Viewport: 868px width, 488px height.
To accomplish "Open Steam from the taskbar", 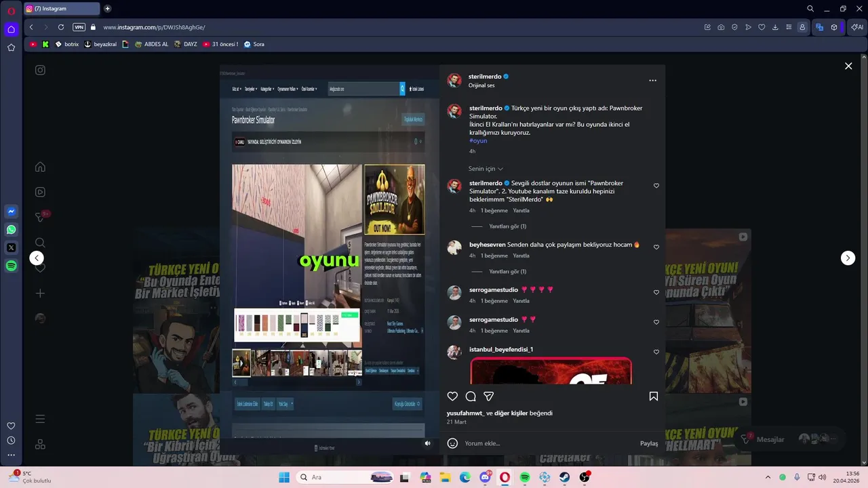I will pyautogui.click(x=564, y=477).
